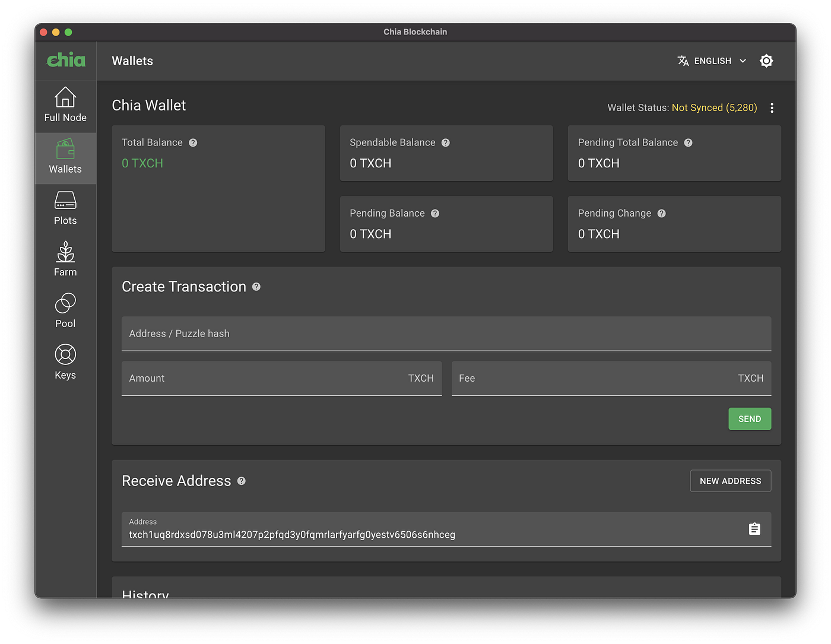The image size is (831, 644).
Task: Click the Spendable Balance 0 TXCH value
Action: 370,163
